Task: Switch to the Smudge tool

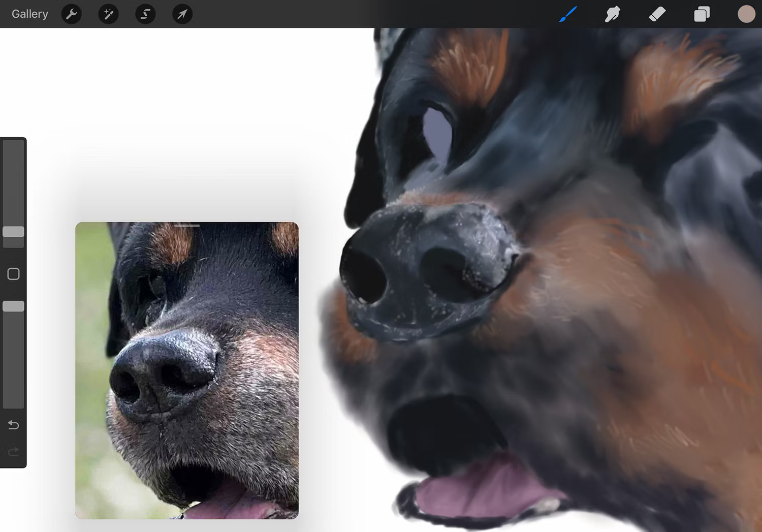Action: point(612,14)
